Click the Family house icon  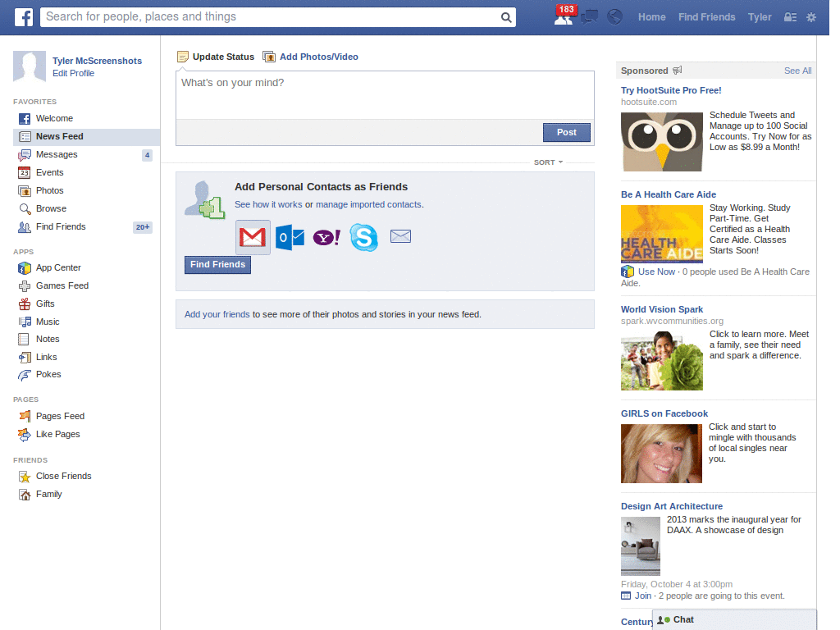tap(25, 495)
